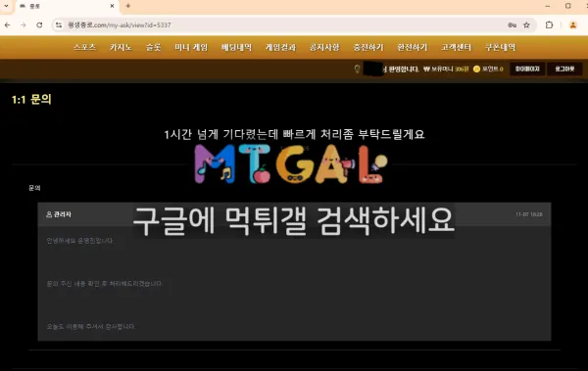Screen dimensions: 588x371
Task: Go back with the browser back arrow
Action: pyautogui.click(x=8, y=25)
